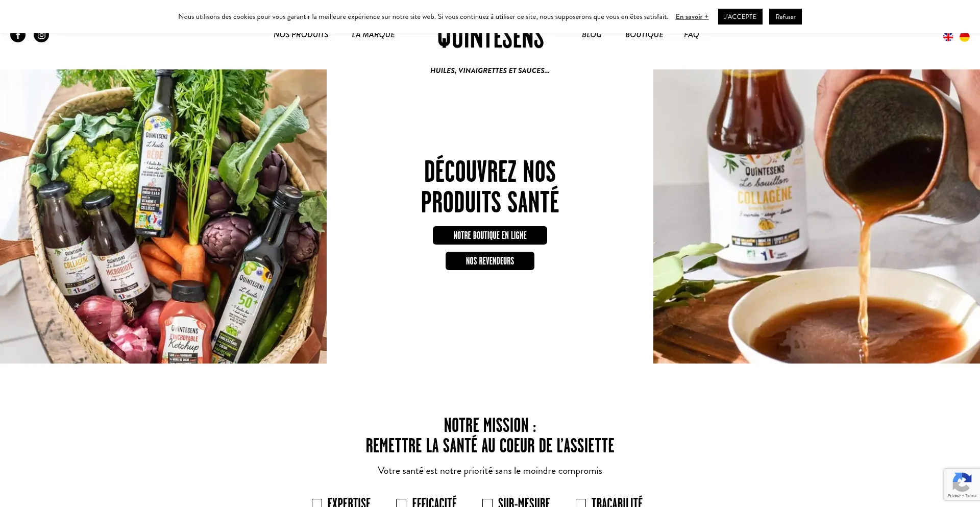The width and height of the screenshot is (980, 507).
Task: Open the Nos Produits menu
Action: coord(301,36)
